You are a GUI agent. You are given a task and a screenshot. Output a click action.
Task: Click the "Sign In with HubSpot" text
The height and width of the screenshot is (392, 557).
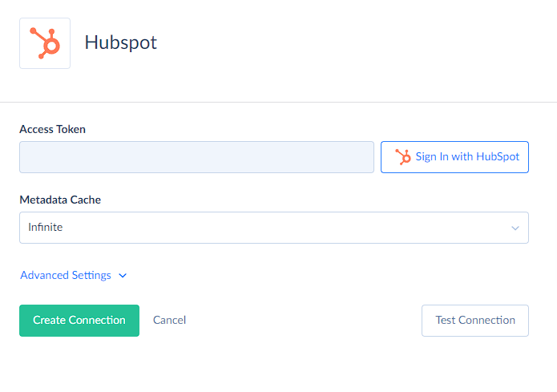(467, 157)
